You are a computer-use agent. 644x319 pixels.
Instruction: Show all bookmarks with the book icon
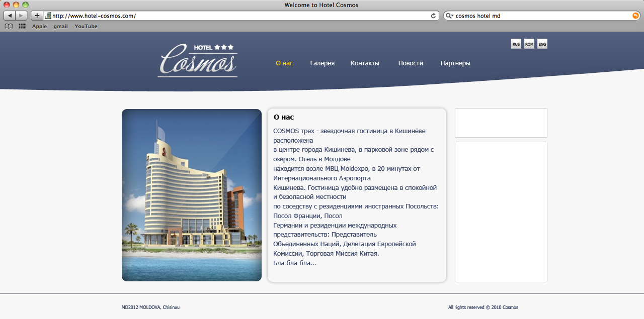9,26
